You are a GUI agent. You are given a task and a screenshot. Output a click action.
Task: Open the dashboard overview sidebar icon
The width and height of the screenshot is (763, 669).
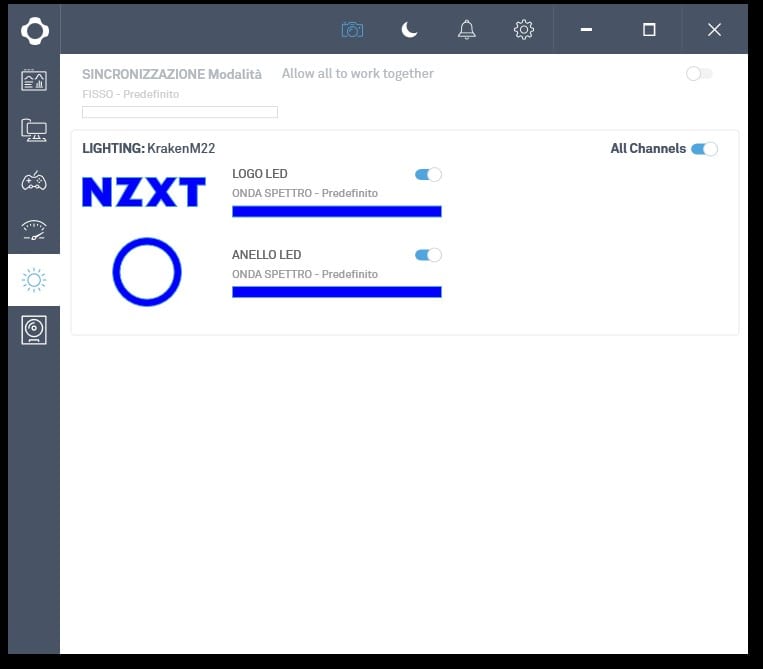pyautogui.click(x=34, y=80)
